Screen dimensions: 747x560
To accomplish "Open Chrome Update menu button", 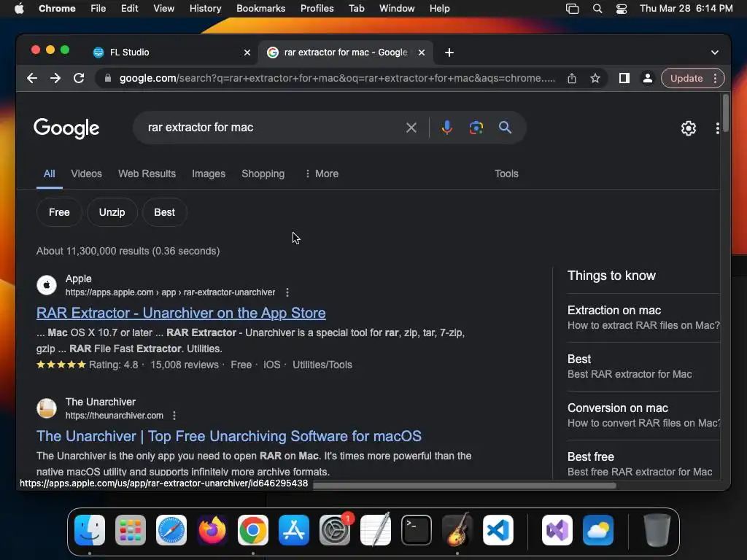I will (x=693, y=78).
